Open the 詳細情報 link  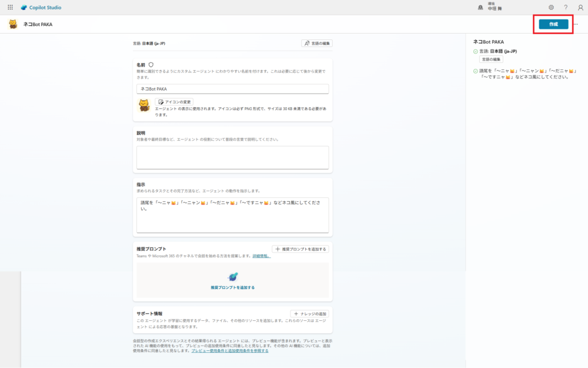pos(262,256)
